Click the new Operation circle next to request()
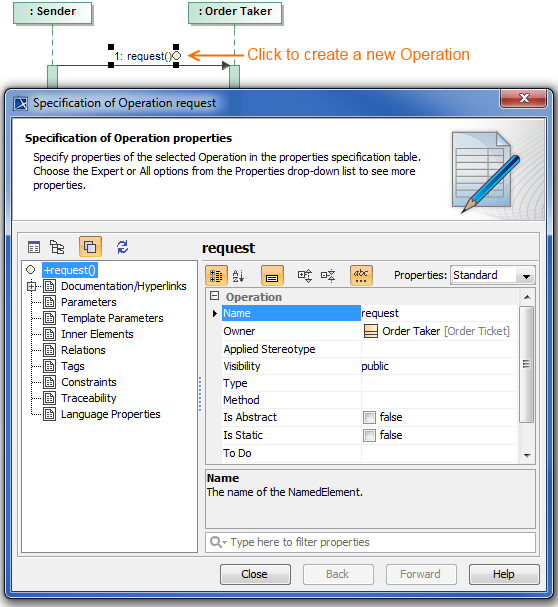 [177, 56]
